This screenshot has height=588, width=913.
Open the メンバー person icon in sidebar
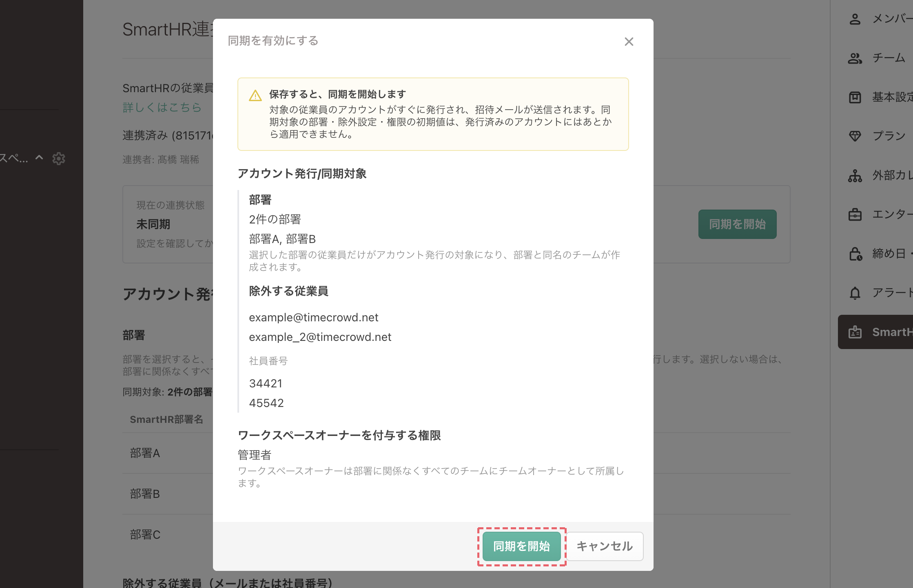[x=855, y=19]
